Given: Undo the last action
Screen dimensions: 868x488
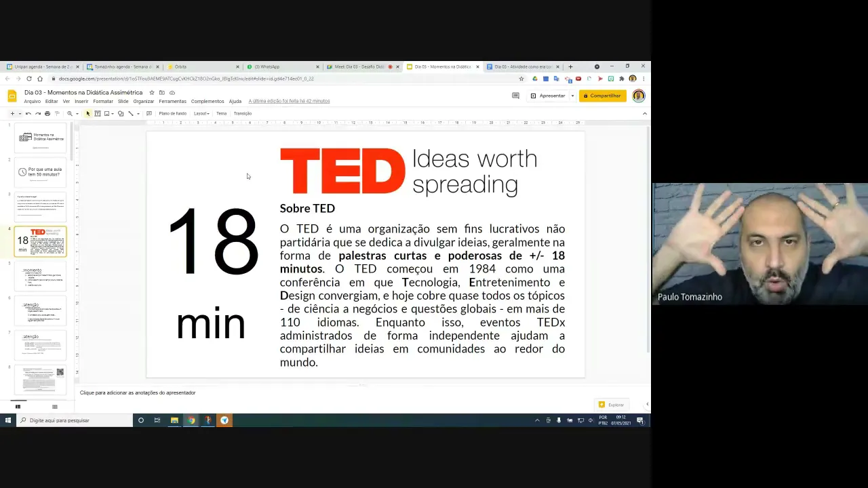Looking at the screenshot, I should pos(28,113).
